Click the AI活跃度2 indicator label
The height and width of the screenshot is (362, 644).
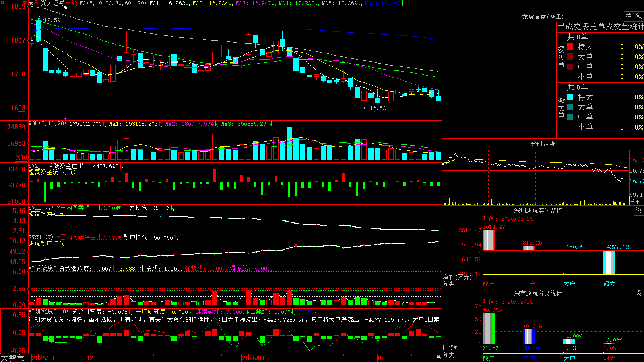coord(43,269)
